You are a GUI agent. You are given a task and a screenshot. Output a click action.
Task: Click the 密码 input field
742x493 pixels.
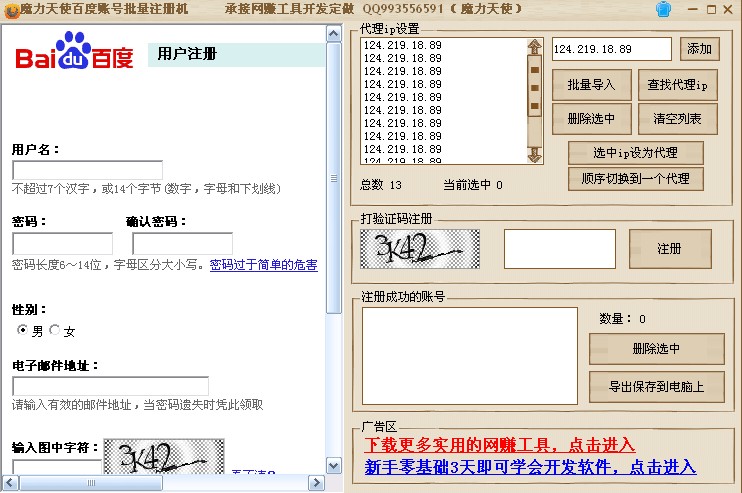click(x=62, y=243)
